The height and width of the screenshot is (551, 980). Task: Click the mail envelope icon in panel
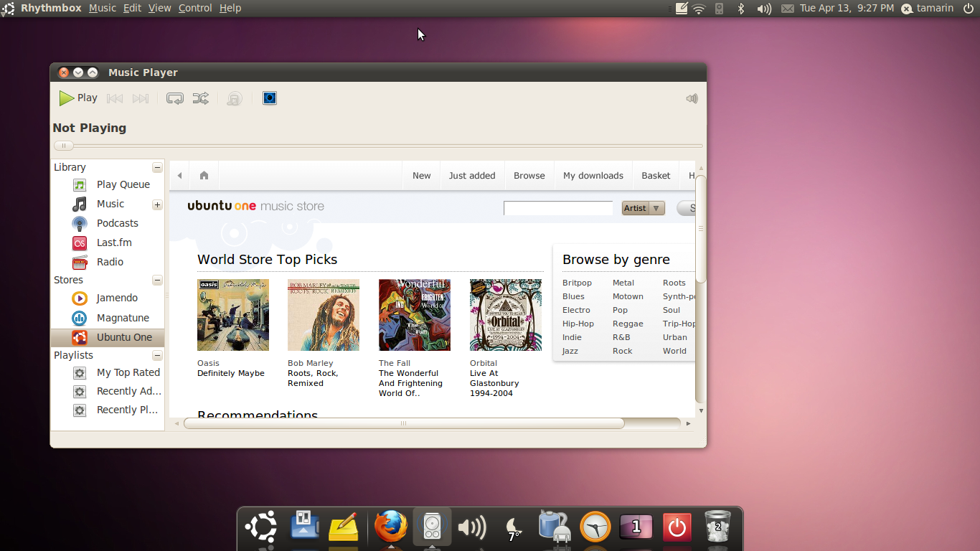point(787,9)
